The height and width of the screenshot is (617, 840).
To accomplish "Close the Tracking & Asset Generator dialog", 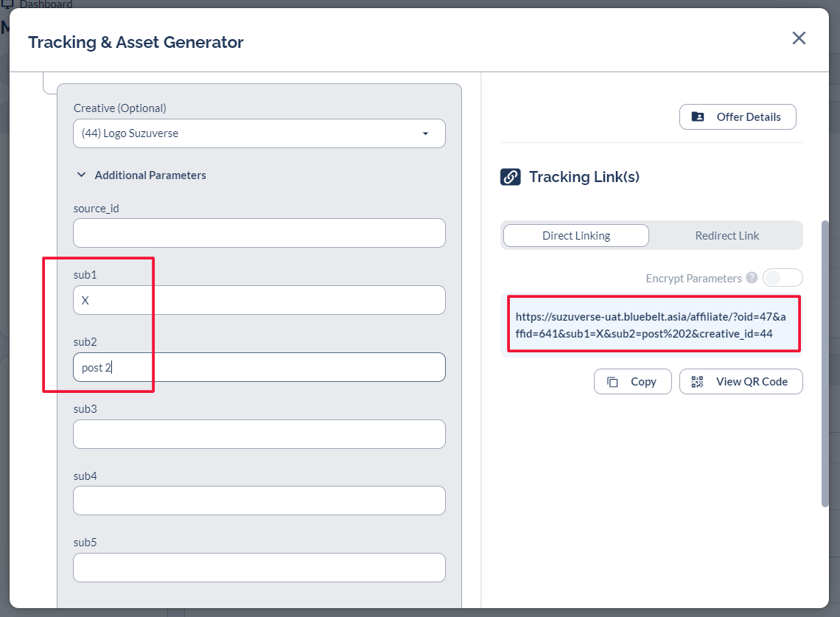I will click(799, 38).
